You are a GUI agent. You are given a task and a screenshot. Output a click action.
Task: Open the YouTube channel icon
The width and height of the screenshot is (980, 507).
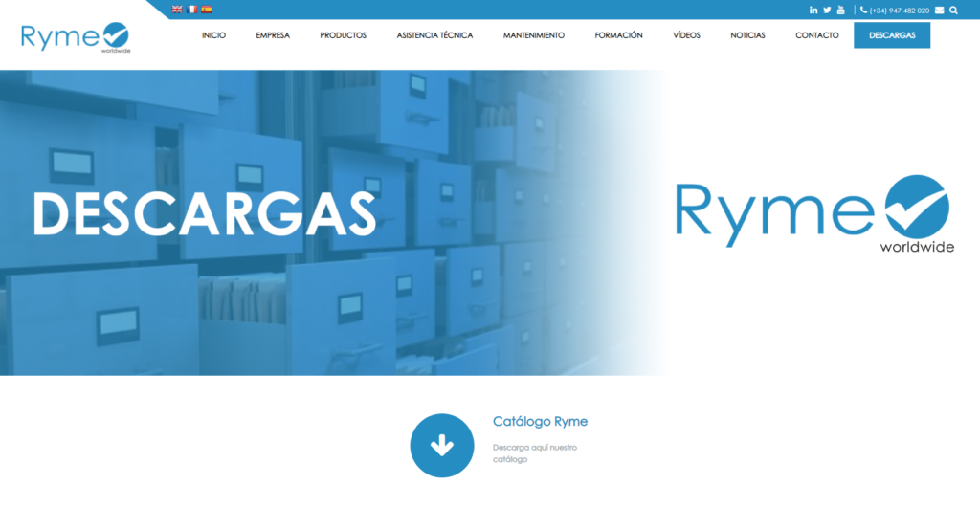click(840, 10)
